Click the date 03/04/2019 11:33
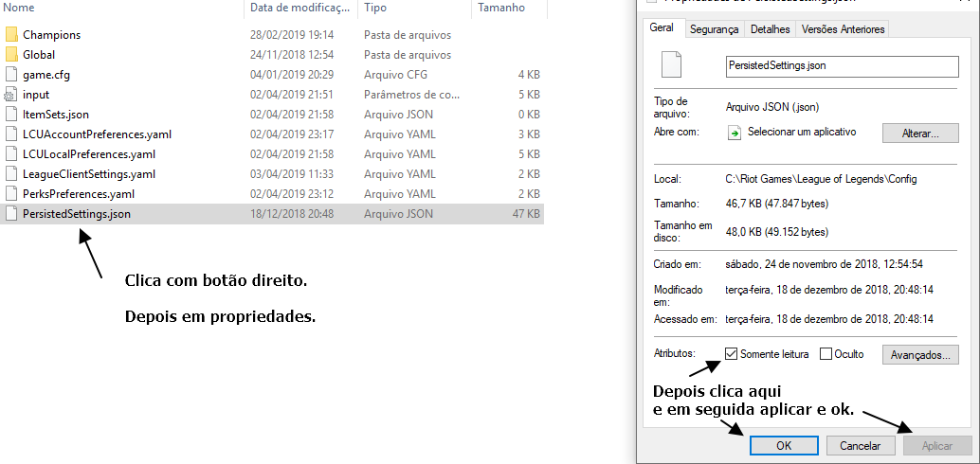This screenshot has height=464, width=980. [x=292, y=174]
